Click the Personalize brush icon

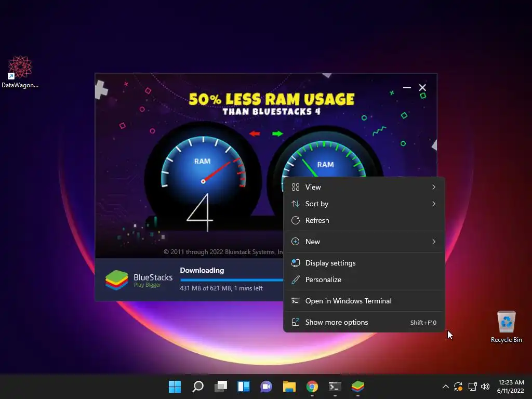(x=296, y=280)
